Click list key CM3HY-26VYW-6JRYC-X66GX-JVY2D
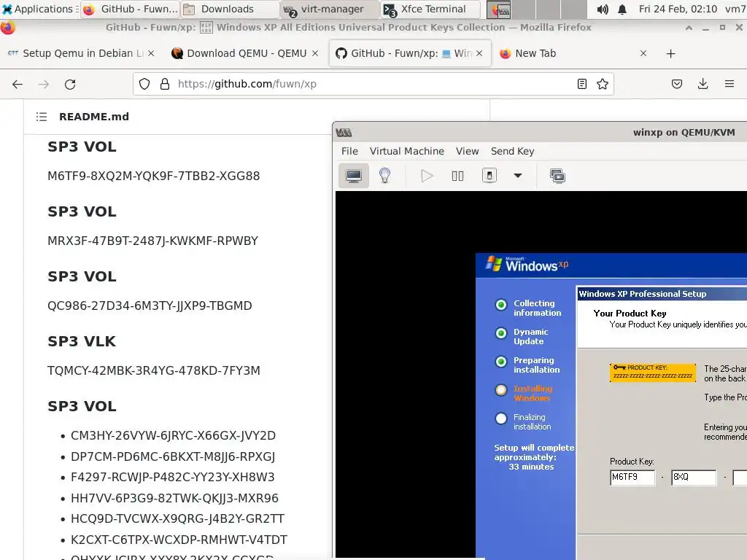 173,436
